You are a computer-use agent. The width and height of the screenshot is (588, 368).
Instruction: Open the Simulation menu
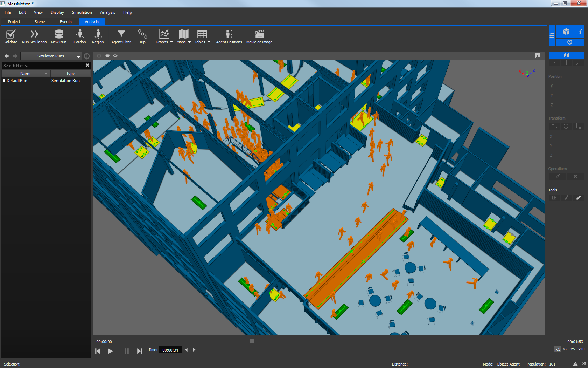click(82, 12)
